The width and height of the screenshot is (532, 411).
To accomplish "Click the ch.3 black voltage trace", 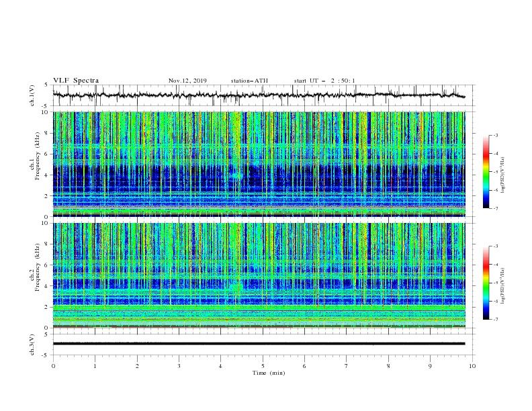I will pyautogui.click(x=259, y=344).
